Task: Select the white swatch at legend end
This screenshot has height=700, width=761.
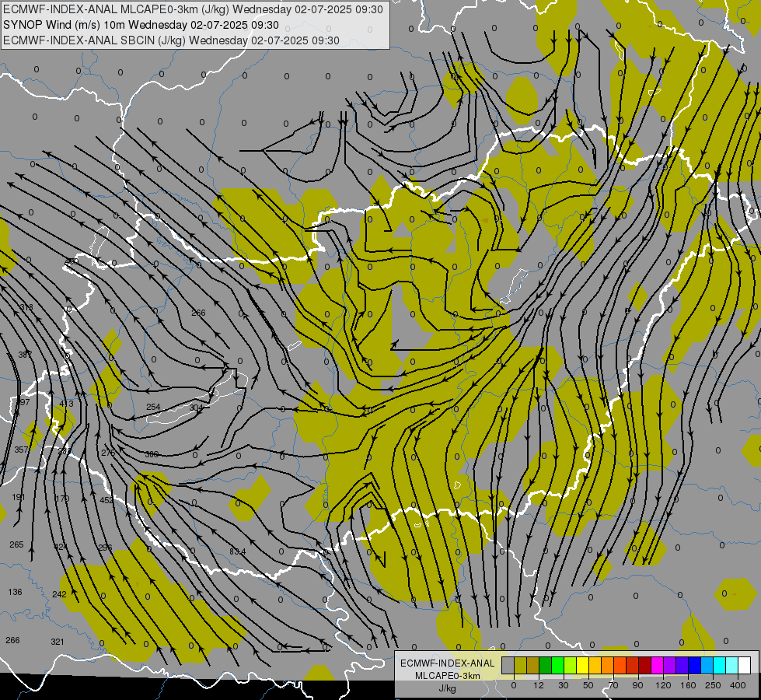Action: tap(744, 665)
